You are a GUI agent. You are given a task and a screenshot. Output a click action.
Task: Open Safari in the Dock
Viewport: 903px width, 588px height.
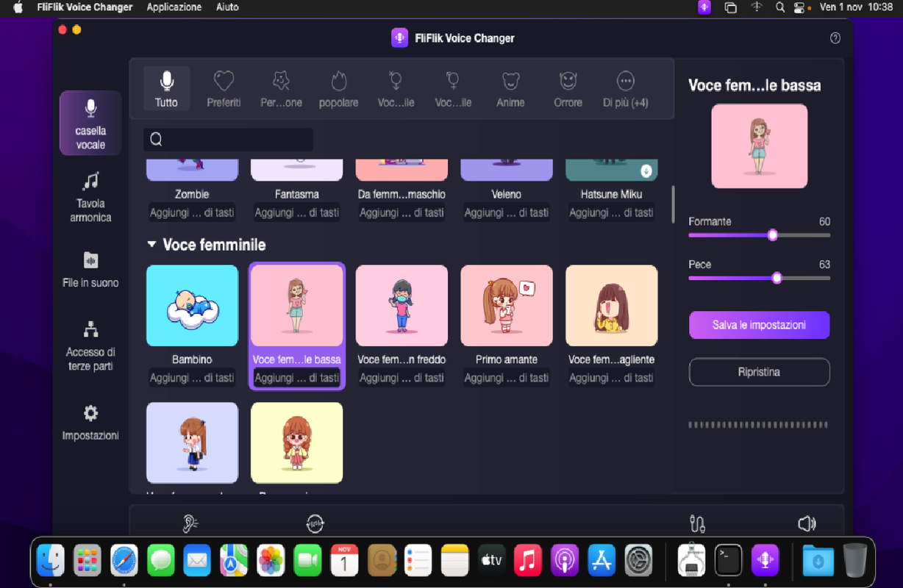coord(124,562)
